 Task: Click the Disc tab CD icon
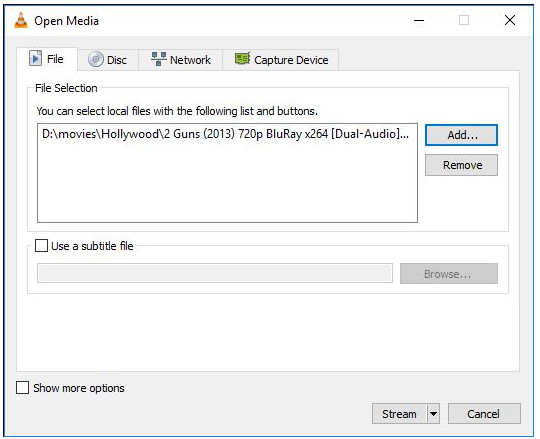(x=95, y=59)
